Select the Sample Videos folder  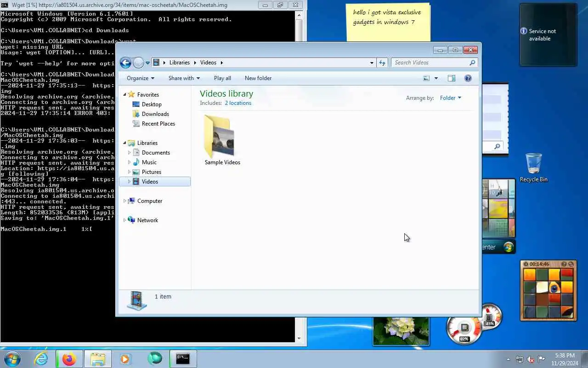[222, 140]
